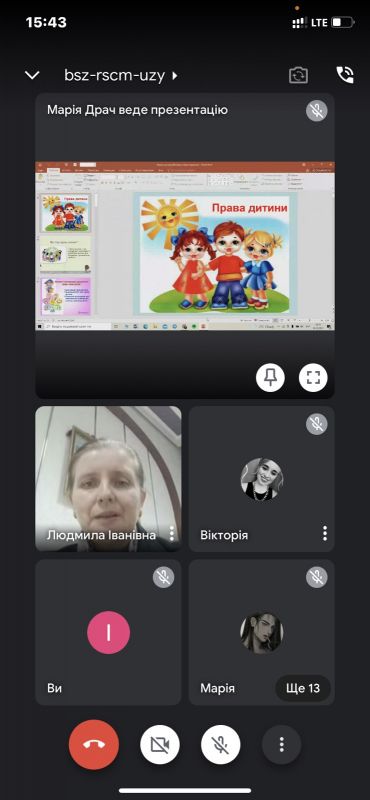Image resolution: width=370 pixels, height=800 pixels.
Task: Pin the presentation tile
Action: [270, 378]
